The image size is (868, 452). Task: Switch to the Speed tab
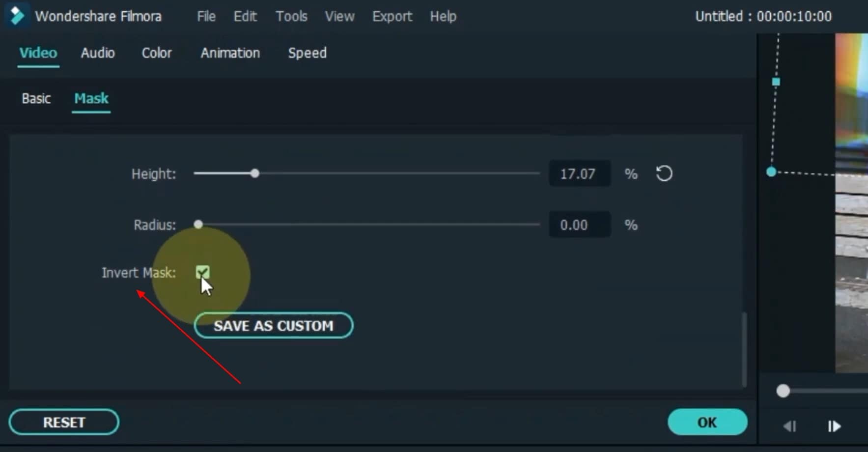pyautogui.click(x=307, y=53)
